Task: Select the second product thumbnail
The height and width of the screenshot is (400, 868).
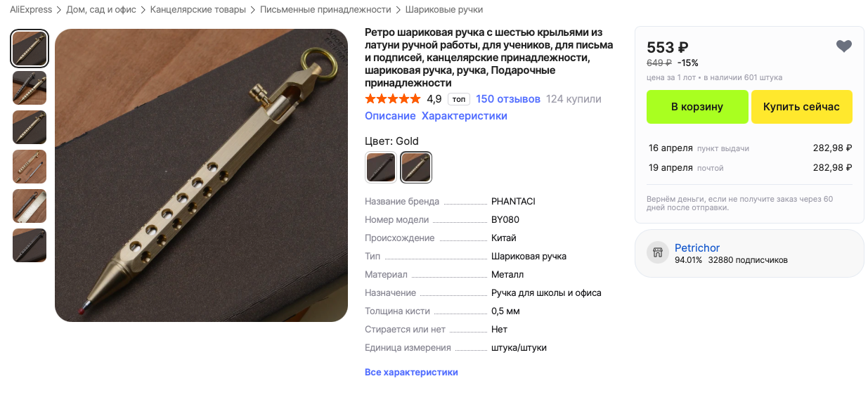Action: tap(30, 88)
